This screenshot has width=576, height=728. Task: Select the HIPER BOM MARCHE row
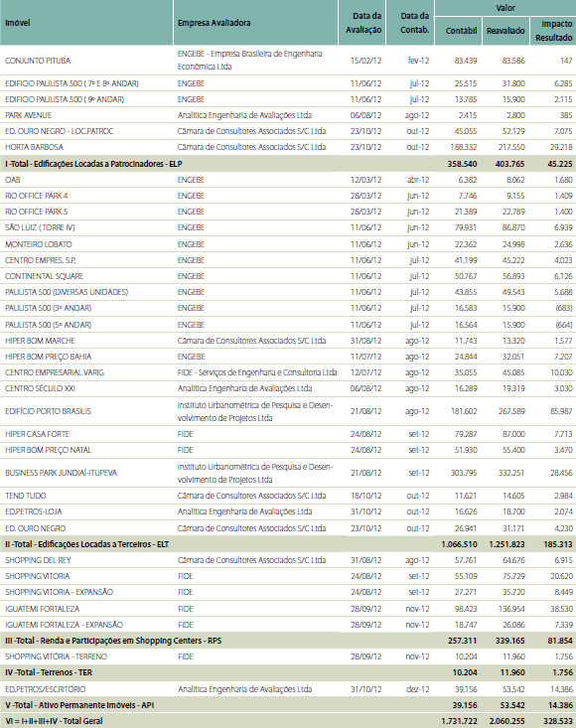tap(288, 341)
